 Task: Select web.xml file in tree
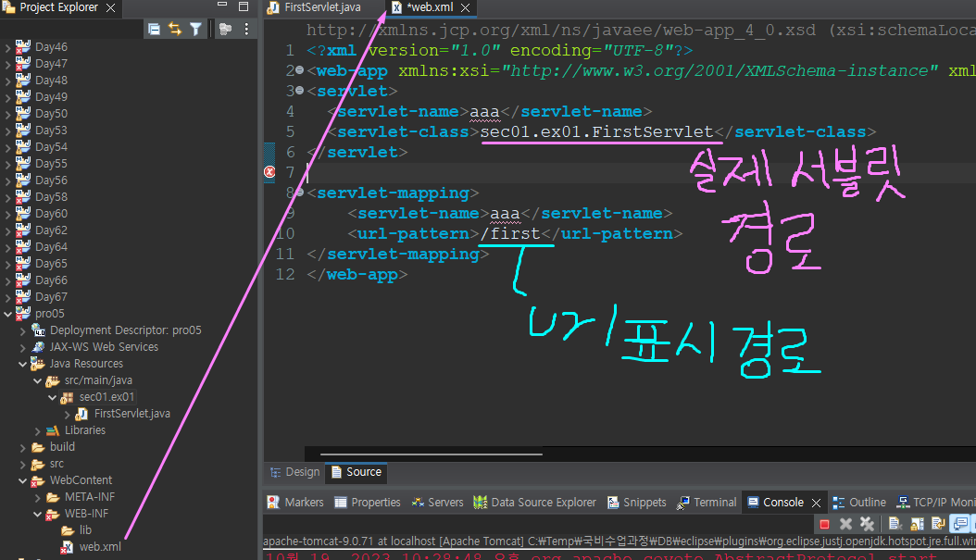pos(100,547)
